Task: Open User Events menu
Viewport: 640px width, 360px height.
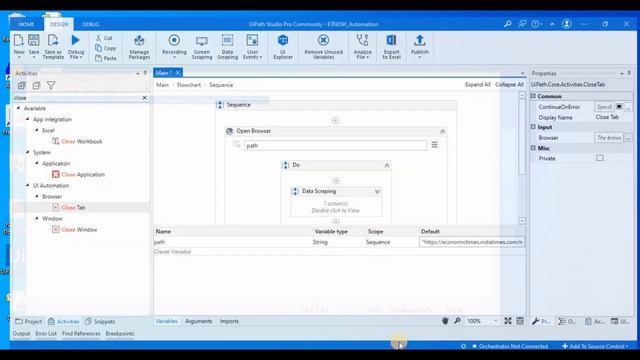Action: (252, 47)
